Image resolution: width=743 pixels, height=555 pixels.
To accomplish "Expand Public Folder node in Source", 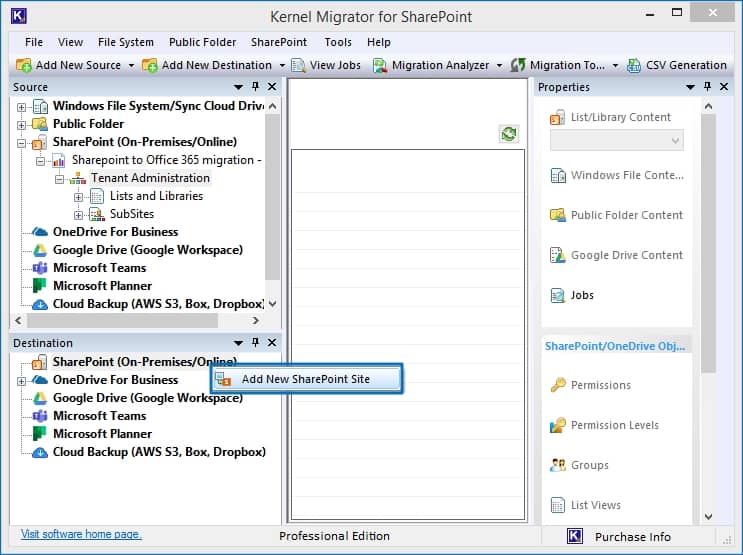I will (x=21, y=125).
